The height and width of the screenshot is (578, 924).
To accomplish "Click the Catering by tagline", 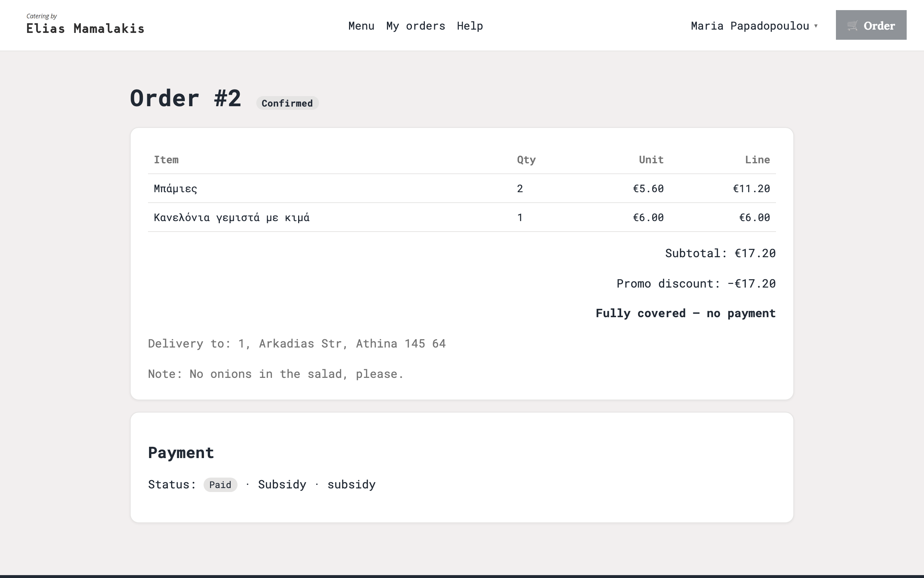I will [42, 16].
